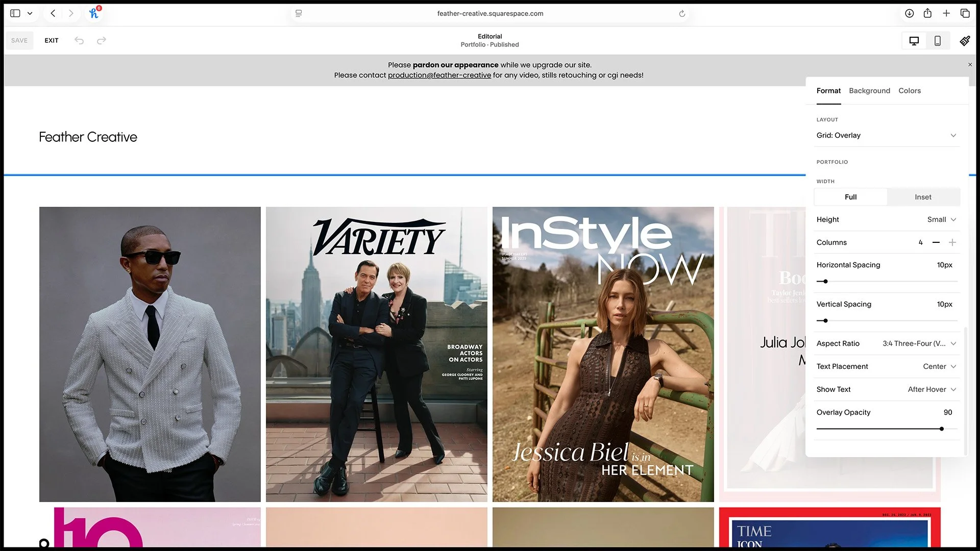
Task: Open site styles with the paintbrush icon
Action: (x=965, y=40)
